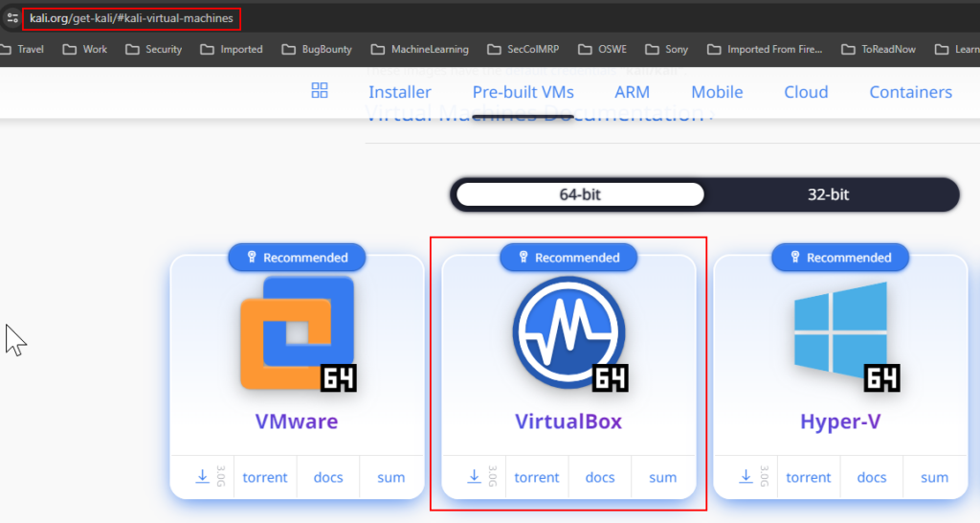
Task: Click the VirtualBox title link
Action: pyautogui.click(x=568, y=421)
